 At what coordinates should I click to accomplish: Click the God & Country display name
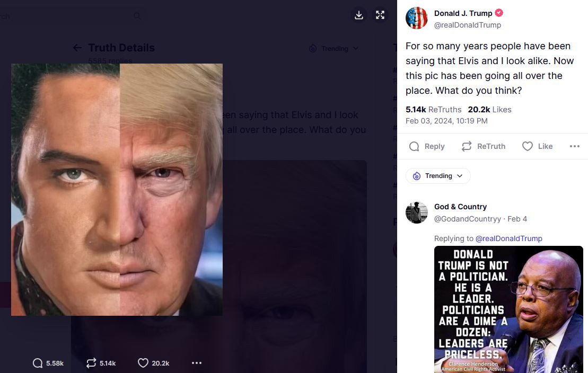(460, 207)
